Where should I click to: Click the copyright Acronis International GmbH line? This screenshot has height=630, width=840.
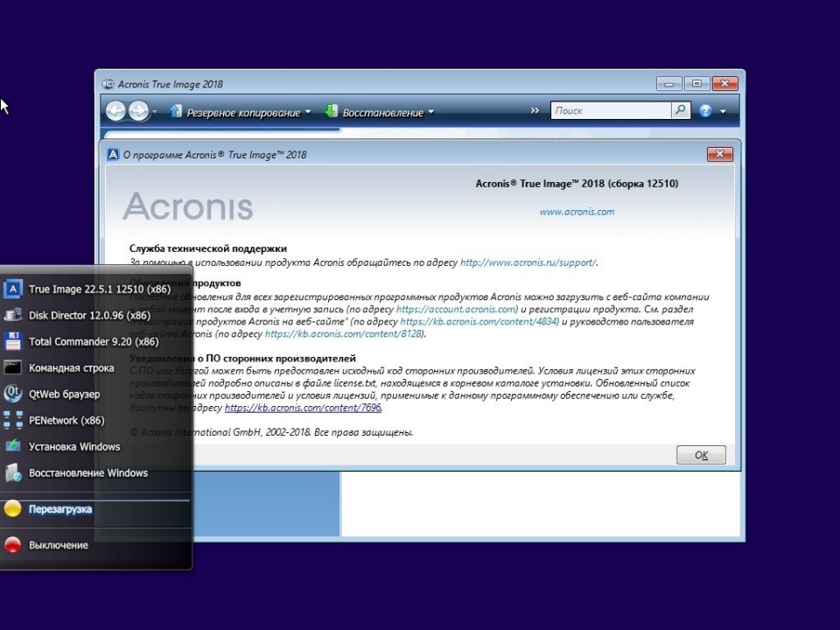[x=271, y=432]
